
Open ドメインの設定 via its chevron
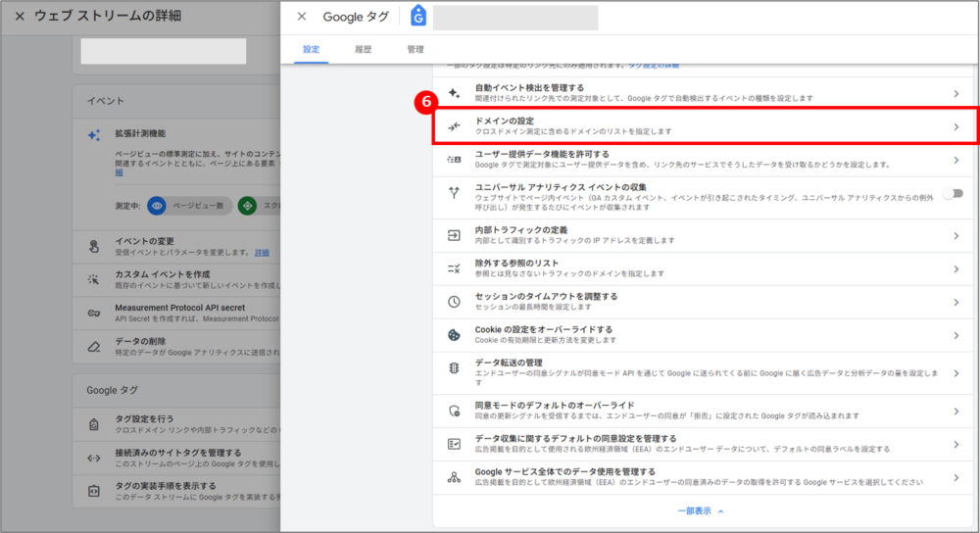click(x=956, y=126)
